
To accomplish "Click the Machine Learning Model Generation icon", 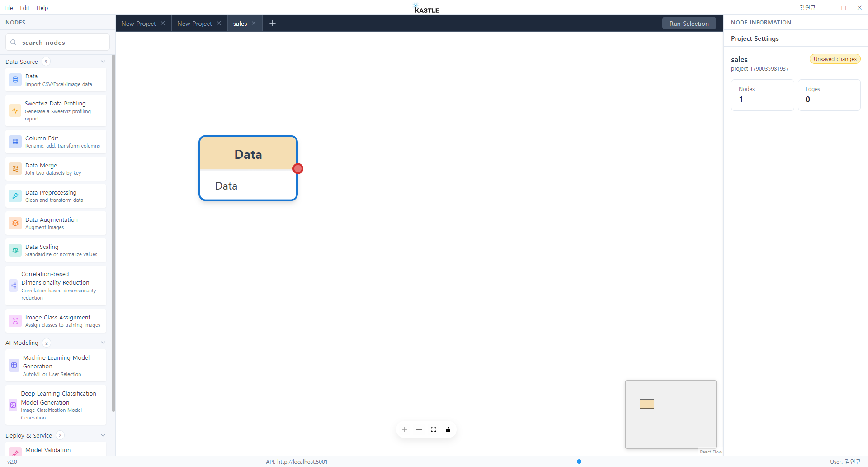I will point(14,365).
